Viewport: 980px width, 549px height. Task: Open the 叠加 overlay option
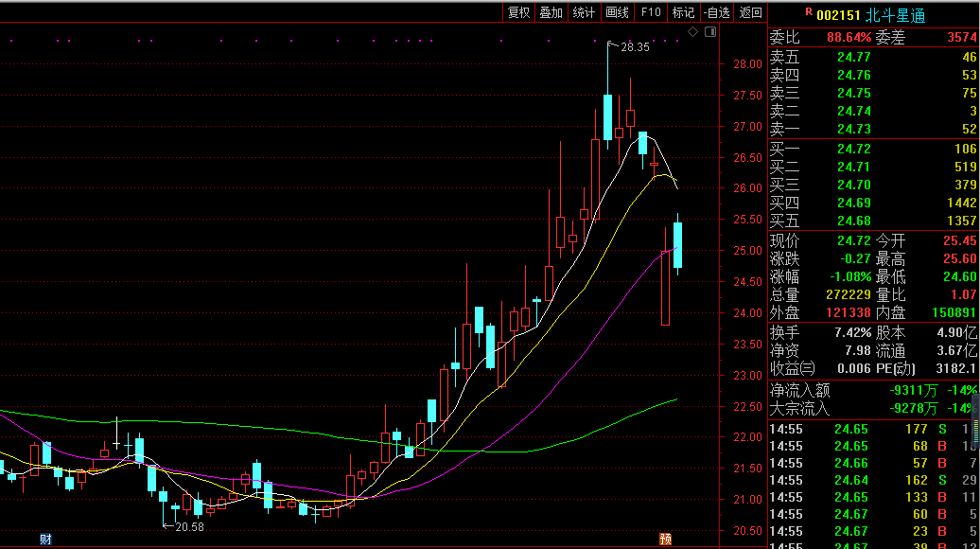[551, 12]
